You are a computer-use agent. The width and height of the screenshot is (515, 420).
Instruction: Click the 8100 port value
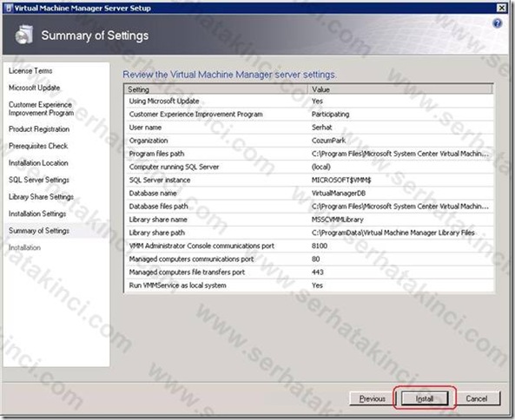click(320, 246)
